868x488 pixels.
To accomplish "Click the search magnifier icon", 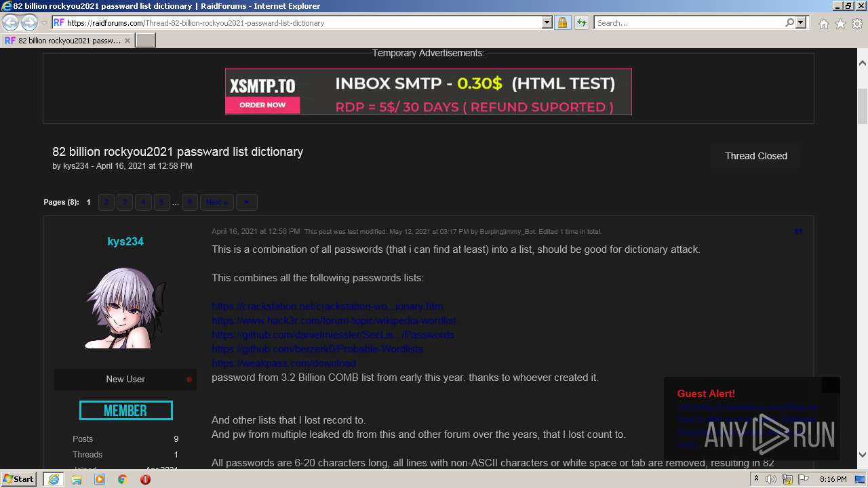I will pyautogui.click(x=789, y=22).
